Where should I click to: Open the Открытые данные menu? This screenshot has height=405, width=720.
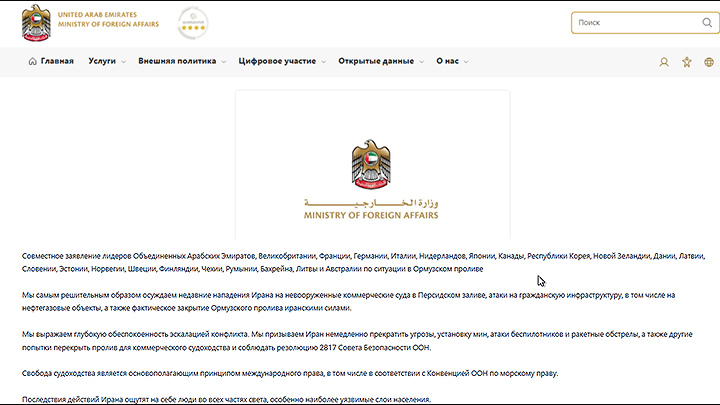(x=375, y=61)
